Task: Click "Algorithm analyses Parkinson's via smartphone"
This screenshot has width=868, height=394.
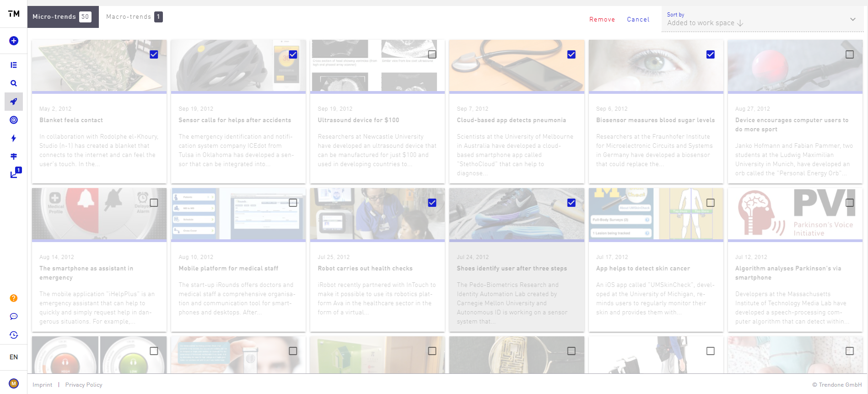Action: coord(788,273)
